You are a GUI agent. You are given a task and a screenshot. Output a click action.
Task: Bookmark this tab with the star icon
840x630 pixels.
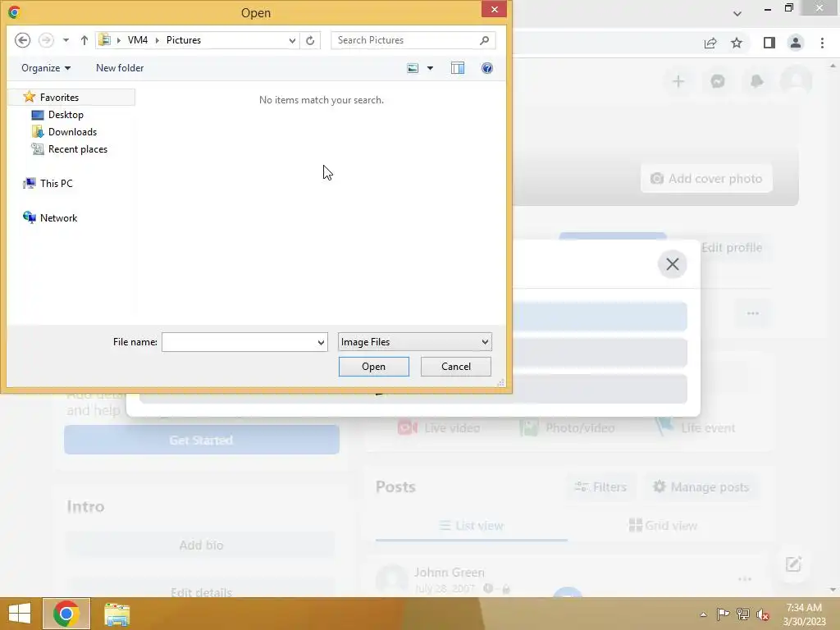[737, 43]
